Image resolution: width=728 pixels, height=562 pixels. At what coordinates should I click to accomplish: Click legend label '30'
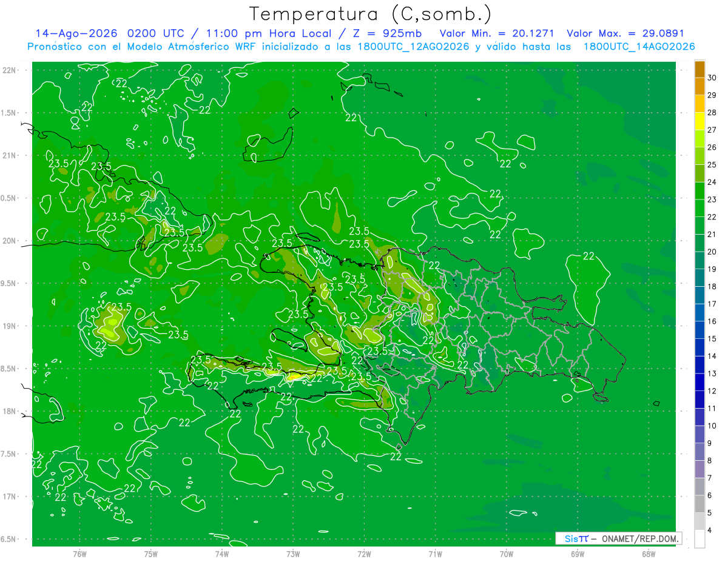(x=712, y=78)
